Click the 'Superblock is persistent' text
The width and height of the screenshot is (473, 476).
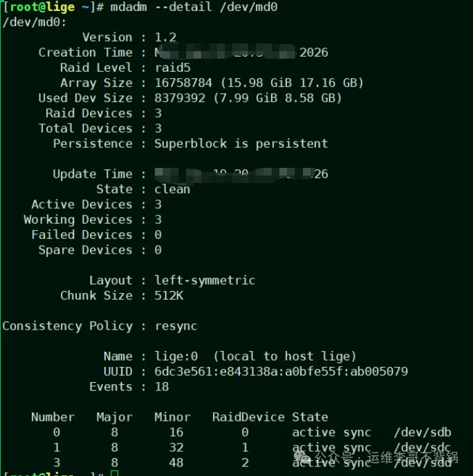tap(241, 144)
